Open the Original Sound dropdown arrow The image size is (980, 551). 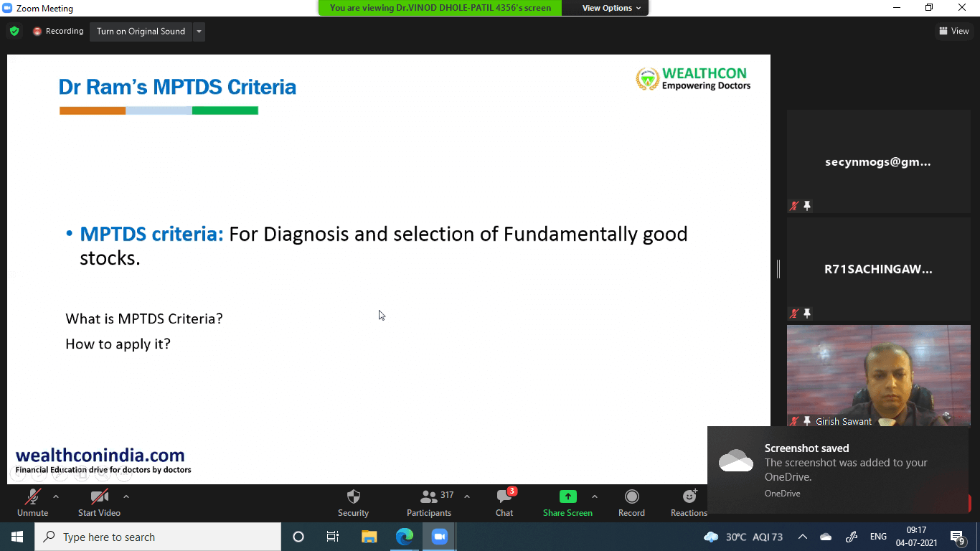199,32
